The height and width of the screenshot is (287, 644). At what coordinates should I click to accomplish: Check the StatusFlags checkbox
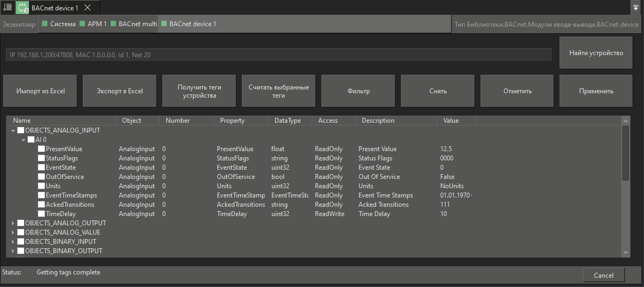pyautogui.click(x=41, y=158)
